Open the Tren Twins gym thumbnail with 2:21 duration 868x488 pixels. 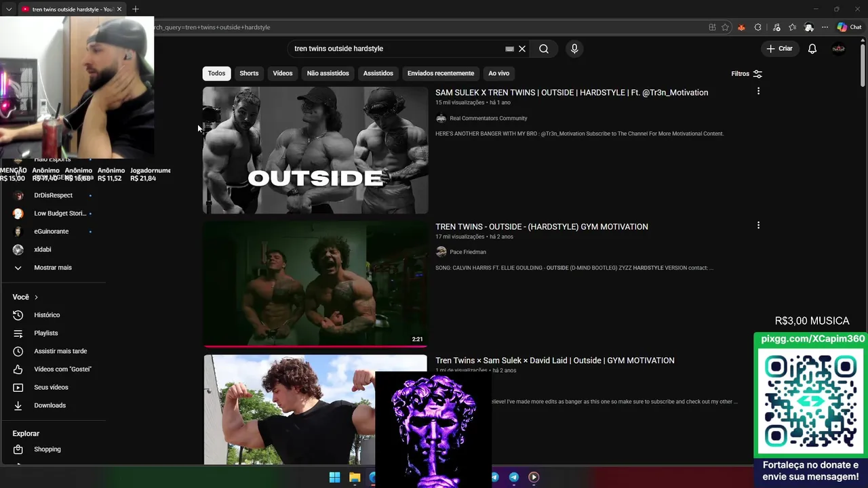(x=315, y=284)
